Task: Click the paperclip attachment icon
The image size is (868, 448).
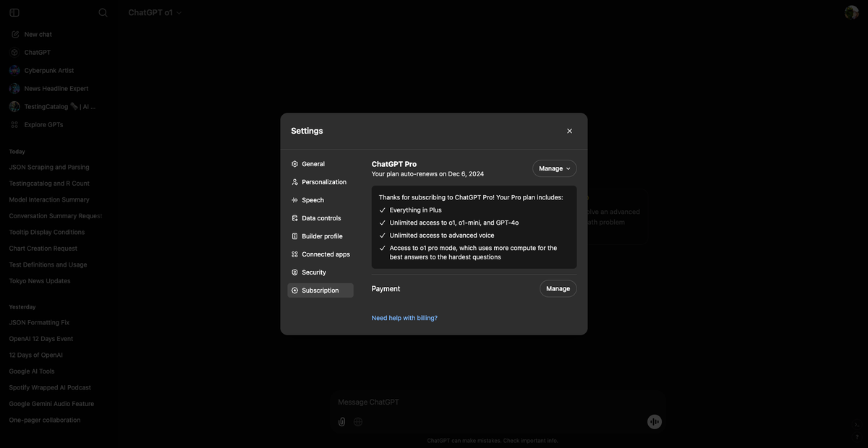Action: (341, 421)
